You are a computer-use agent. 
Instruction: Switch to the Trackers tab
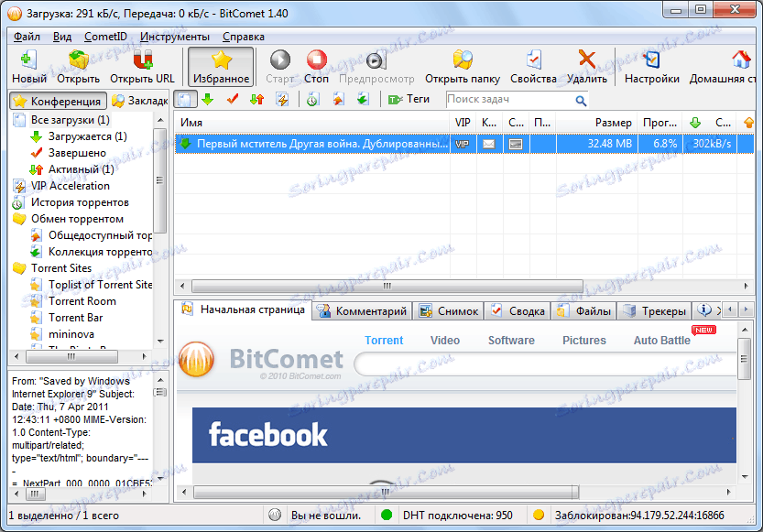coord(654,311)
